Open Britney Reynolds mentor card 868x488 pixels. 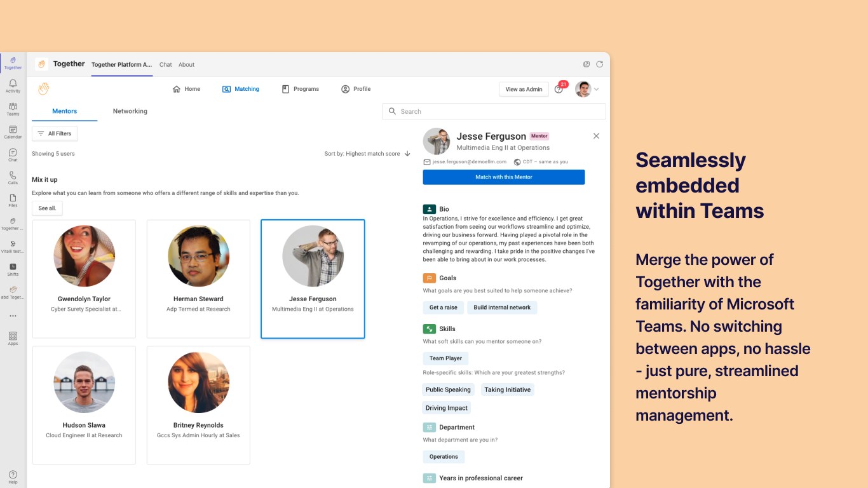click(198, 405)
